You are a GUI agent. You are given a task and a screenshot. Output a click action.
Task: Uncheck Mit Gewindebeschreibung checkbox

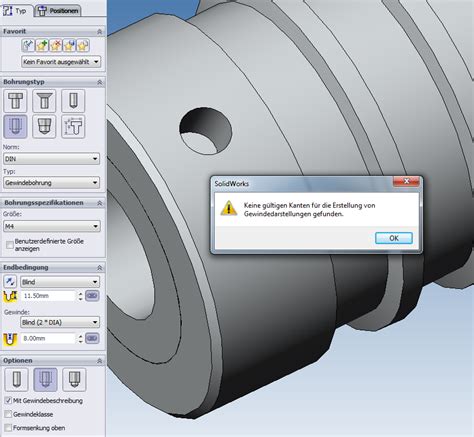tap(8, 400)
